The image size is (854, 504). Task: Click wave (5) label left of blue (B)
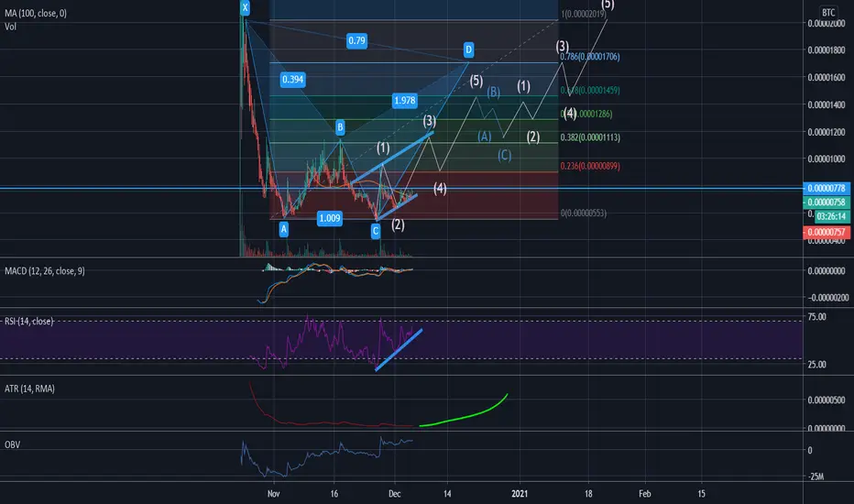(476, 82)
